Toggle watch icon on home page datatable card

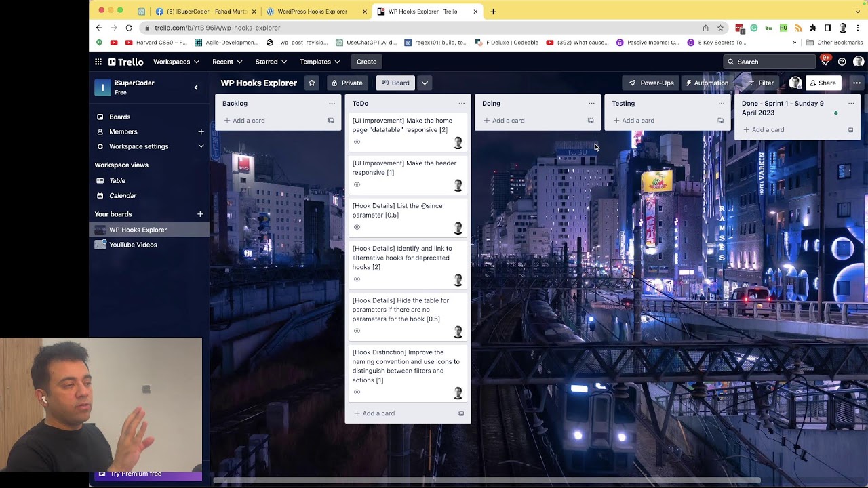pos(357,142)
